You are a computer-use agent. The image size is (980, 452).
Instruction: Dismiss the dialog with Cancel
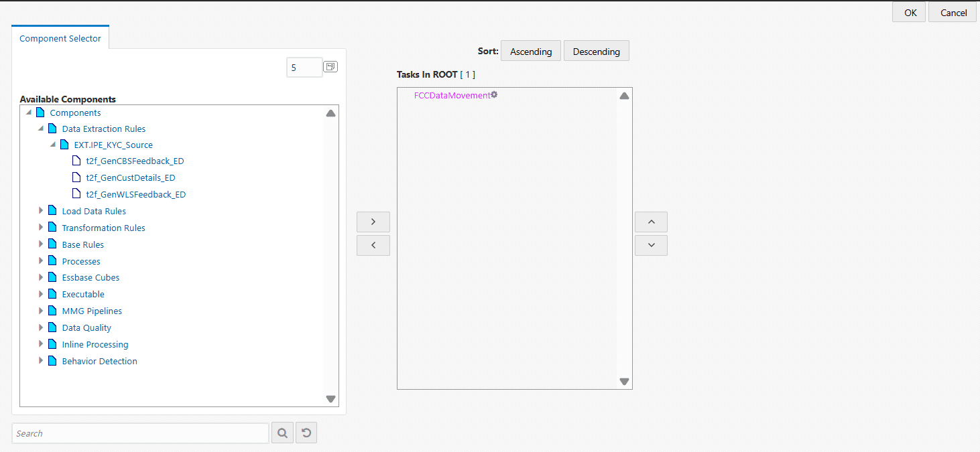click(952, 12)
